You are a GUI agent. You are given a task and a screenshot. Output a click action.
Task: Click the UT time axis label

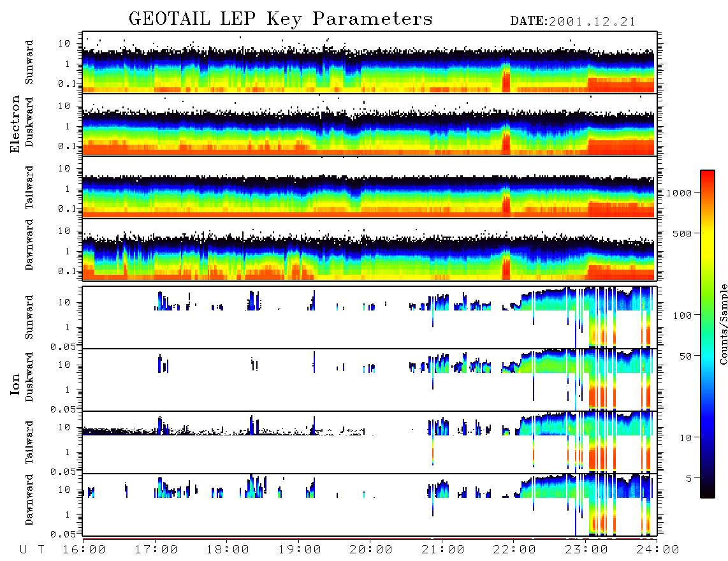tap(33, 550)
